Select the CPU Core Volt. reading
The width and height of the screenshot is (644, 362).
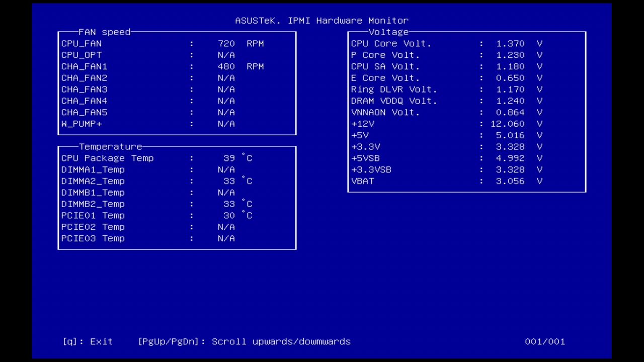click(510, 43)
